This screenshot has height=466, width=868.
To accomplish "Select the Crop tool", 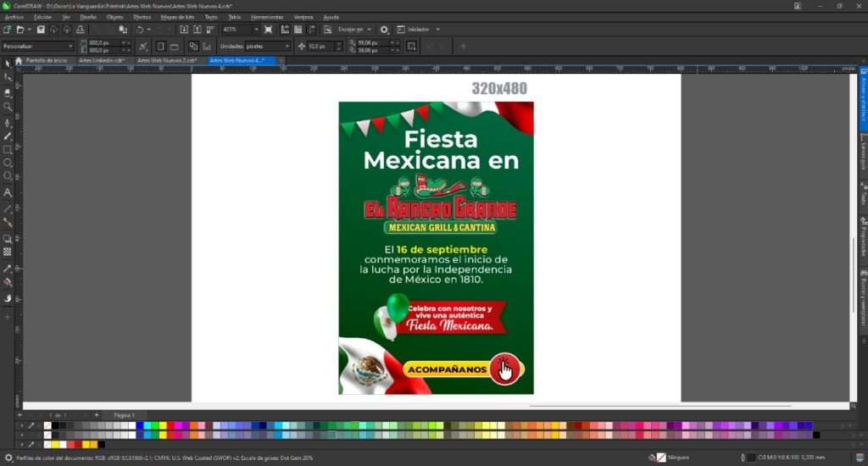I will pyautogui.click(x=8, y=92).
